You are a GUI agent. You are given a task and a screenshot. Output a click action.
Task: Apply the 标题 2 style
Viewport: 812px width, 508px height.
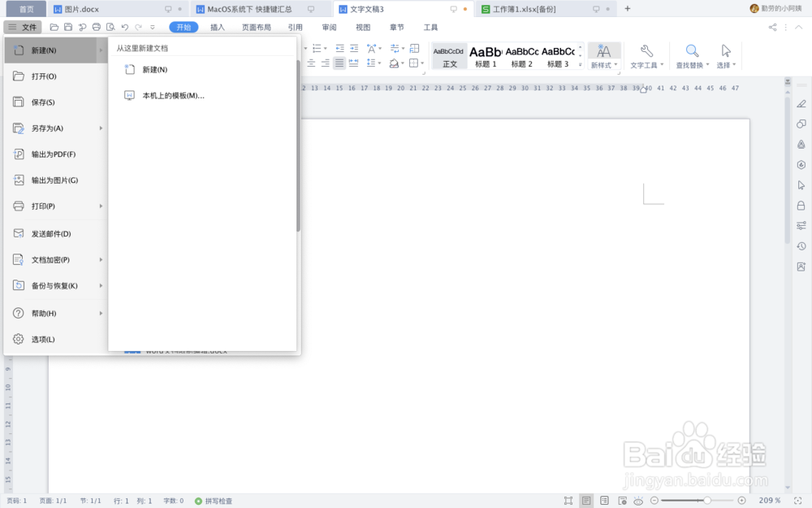click(x=521, y=56)
